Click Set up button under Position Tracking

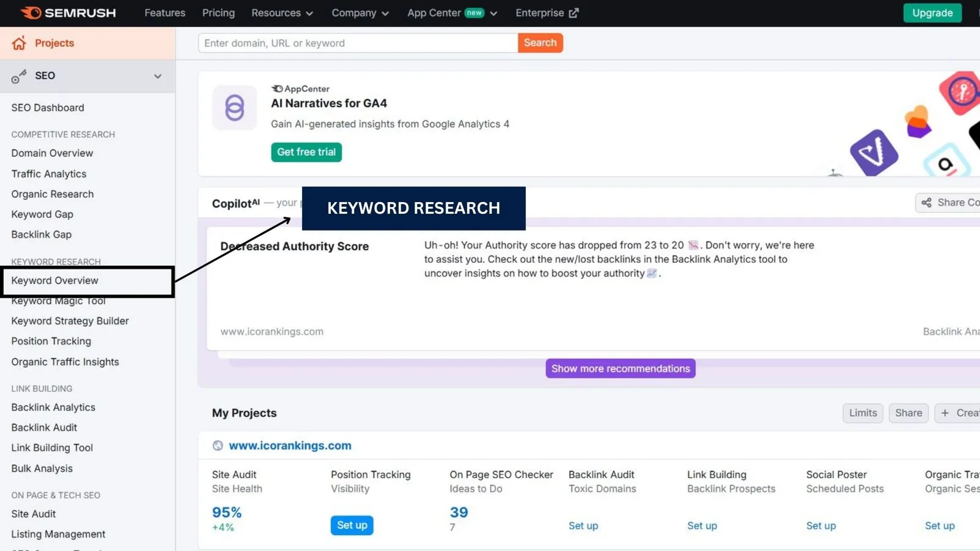click(x=352, y=525)
